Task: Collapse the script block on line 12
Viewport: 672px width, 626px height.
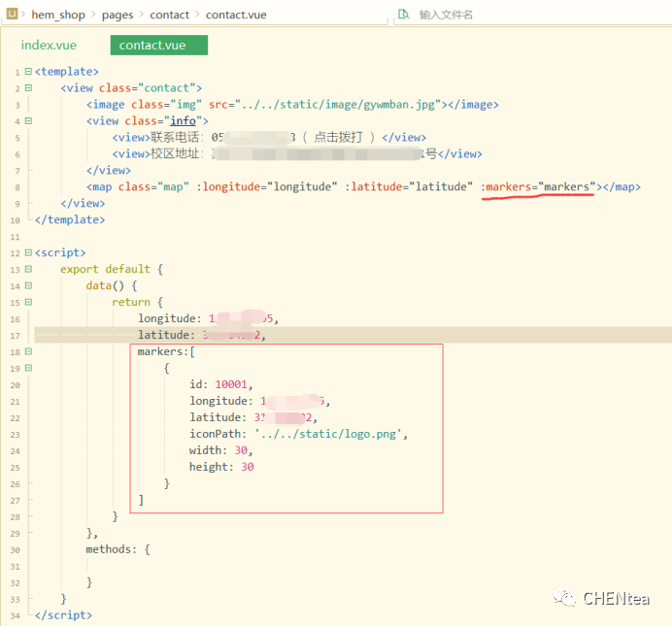Action: click(x=28, y=252)
